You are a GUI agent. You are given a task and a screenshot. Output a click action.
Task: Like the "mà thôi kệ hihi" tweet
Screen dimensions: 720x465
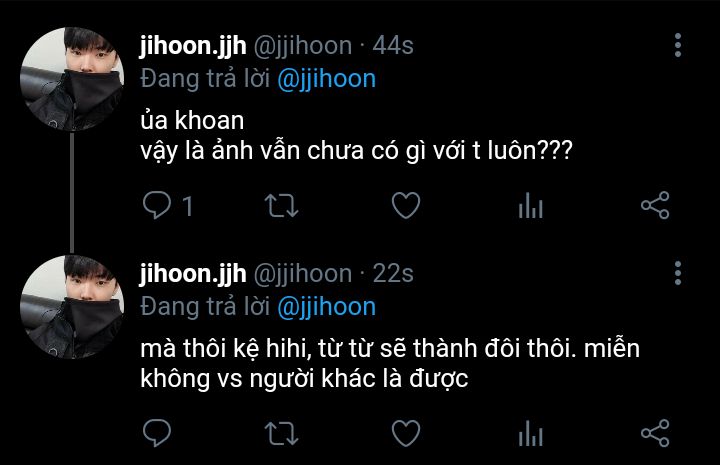click(406, 432)
